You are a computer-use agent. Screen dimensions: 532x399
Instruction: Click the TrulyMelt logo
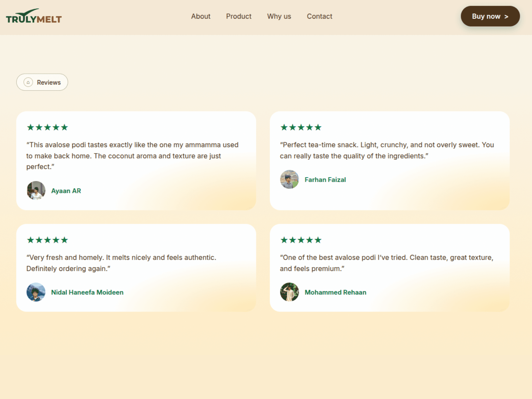(x=34, y=16)
